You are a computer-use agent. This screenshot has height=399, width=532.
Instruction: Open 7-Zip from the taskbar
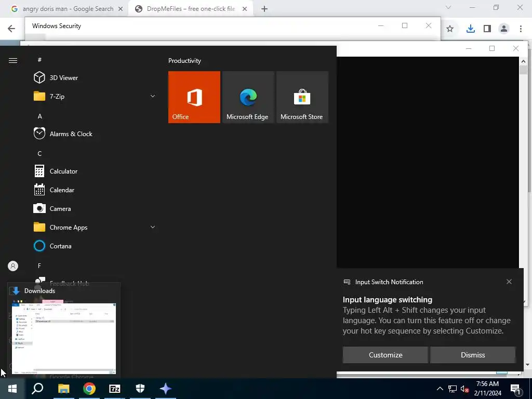pyautogui.click(x=115, y=389)
